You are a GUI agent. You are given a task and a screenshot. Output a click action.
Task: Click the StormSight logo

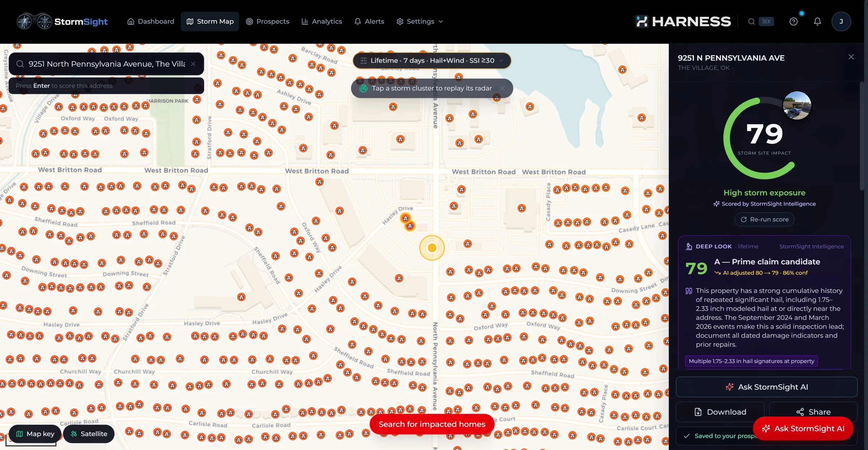click(62, 21)
